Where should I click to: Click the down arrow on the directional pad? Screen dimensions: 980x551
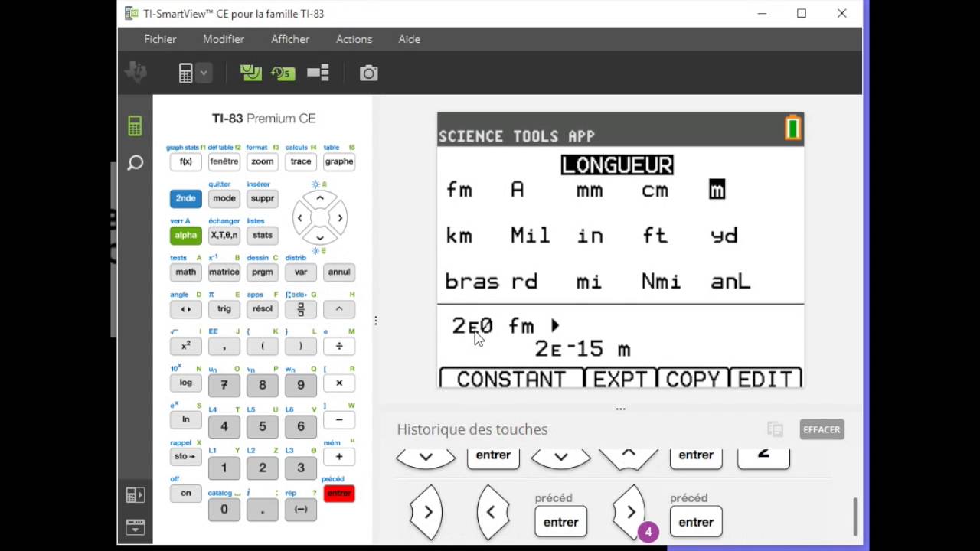pyautogui.click(x=320, y=238)
